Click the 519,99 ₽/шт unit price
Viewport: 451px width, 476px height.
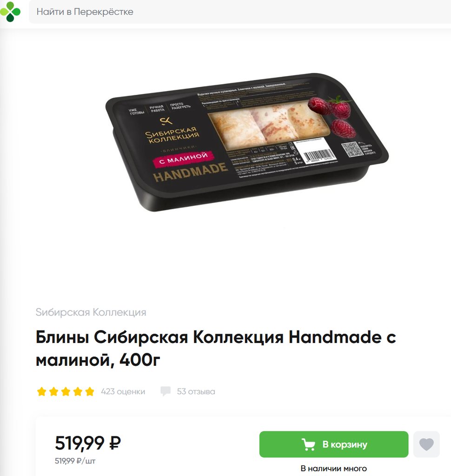pos(75,461)
